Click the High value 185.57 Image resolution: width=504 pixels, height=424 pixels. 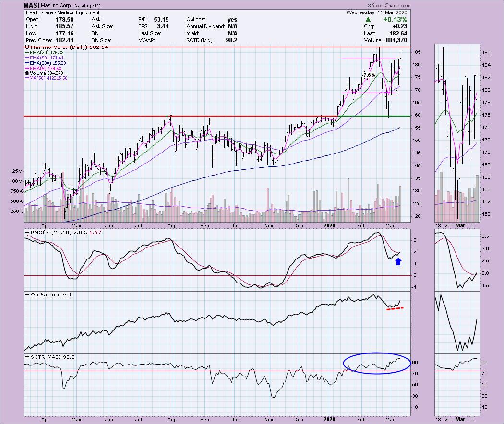[65, 26]
